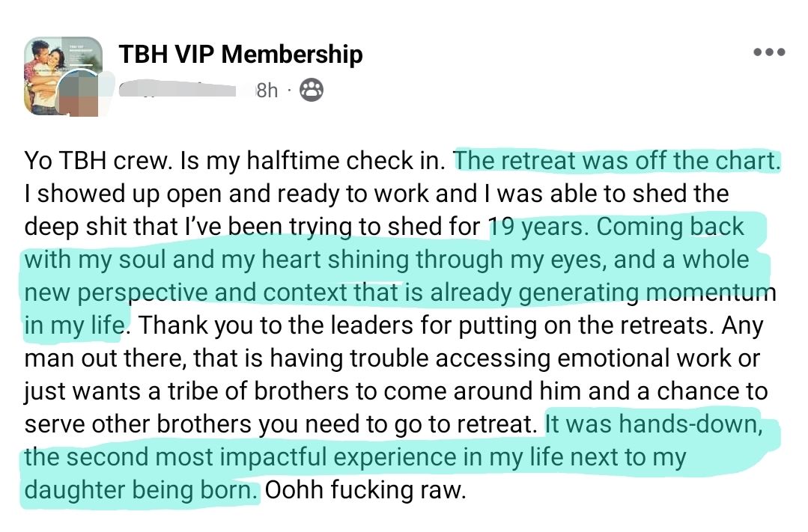This screenshot has height=532, width=808.
Task: Click highlighted "The retreat was off the chart."
Action: (x=616, y=160)
